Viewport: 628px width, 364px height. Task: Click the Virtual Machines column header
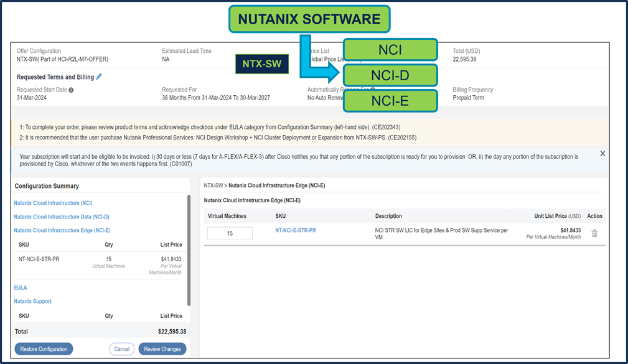[x=227, y=216]
